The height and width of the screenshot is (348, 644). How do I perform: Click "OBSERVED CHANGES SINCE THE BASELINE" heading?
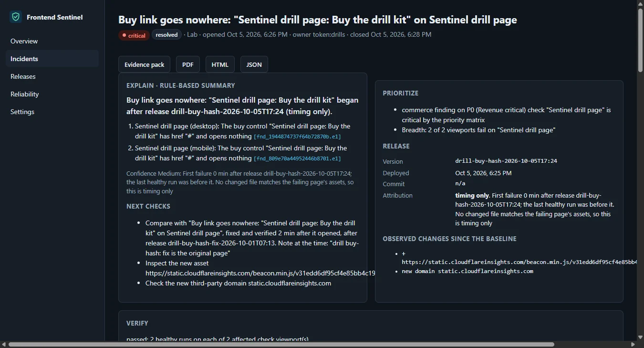(449, 239)
